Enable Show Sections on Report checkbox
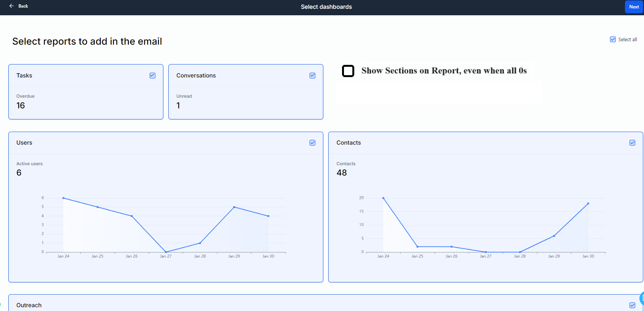644x311 pixels. 348,71
